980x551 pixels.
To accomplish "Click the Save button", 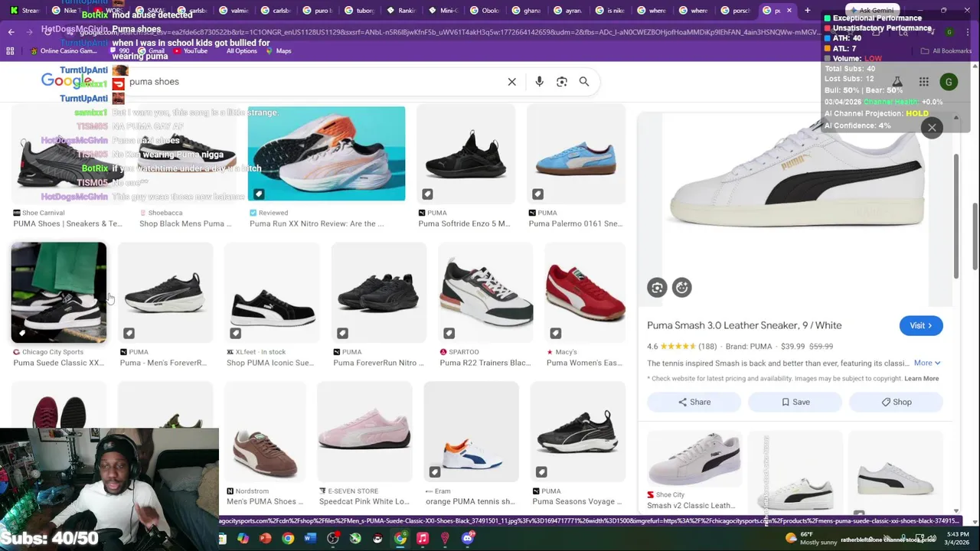I will click(x=795, y=402).
